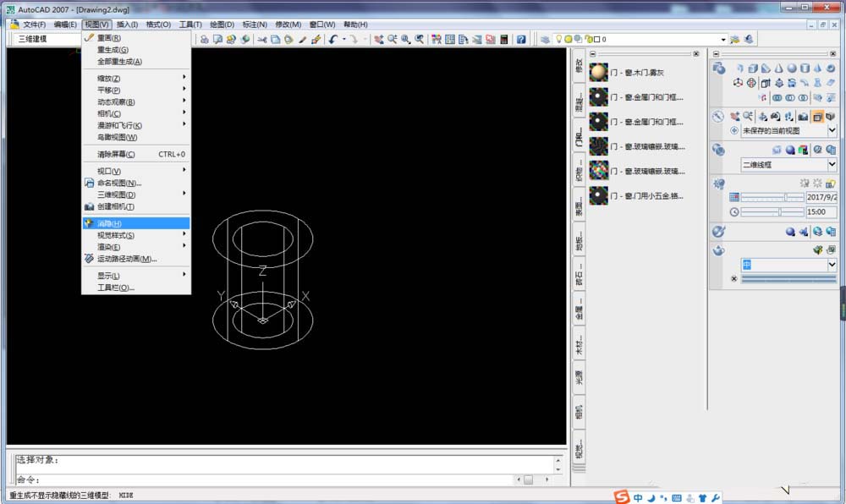846x504 pixels.
Task: Open the 绘图(D) menu in menu bar
Action: coord(222,25)
